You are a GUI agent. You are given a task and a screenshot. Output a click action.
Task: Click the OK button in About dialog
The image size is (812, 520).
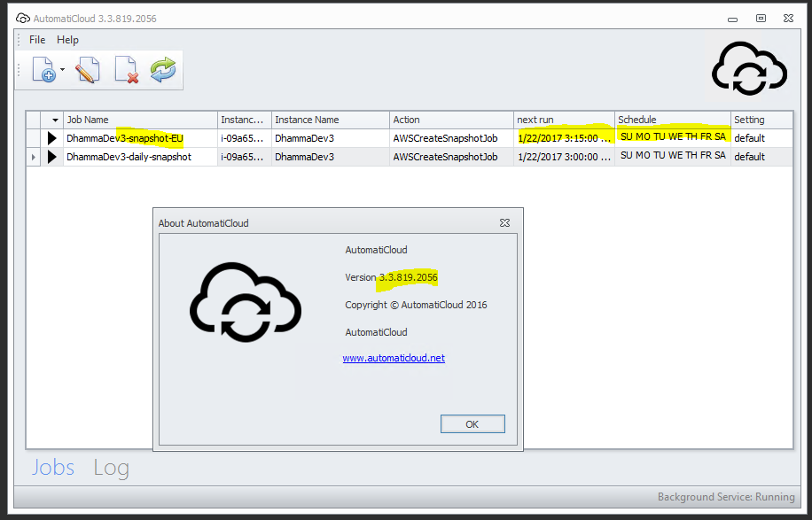click(x=472, y=424)
